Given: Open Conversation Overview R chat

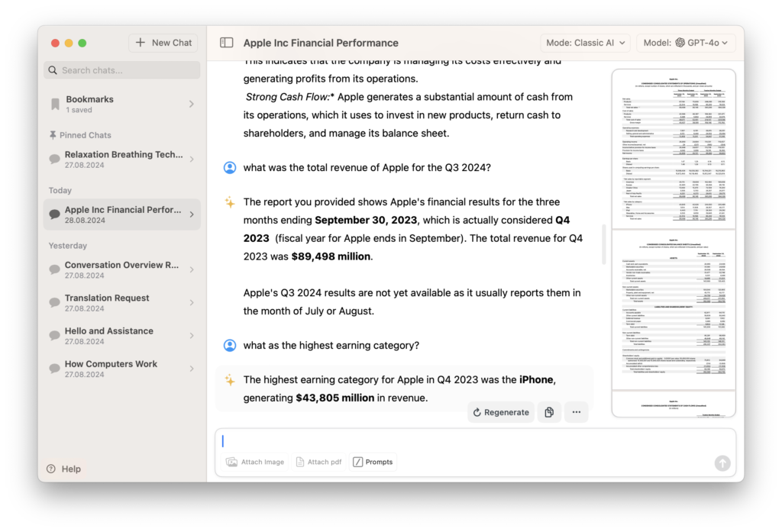Looking at the screenshot, I should coord(122,269).
